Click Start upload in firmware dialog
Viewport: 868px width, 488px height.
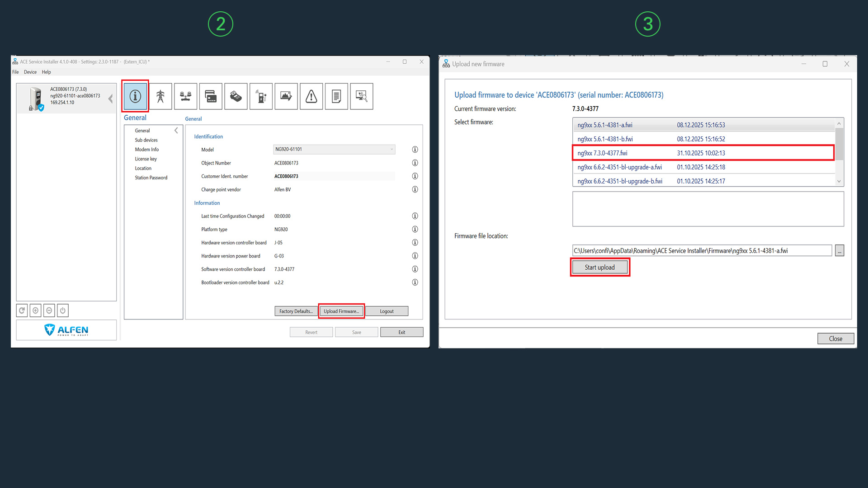pos(600,267)
